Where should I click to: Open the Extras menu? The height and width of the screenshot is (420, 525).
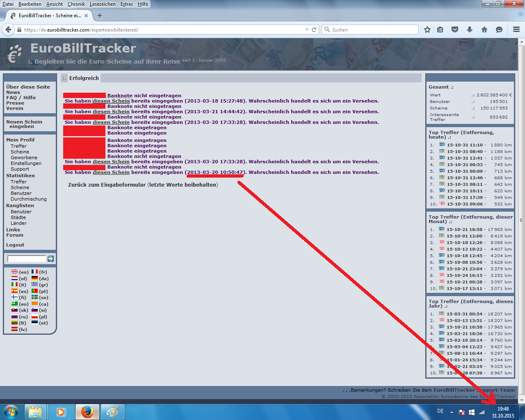(127, 4)
